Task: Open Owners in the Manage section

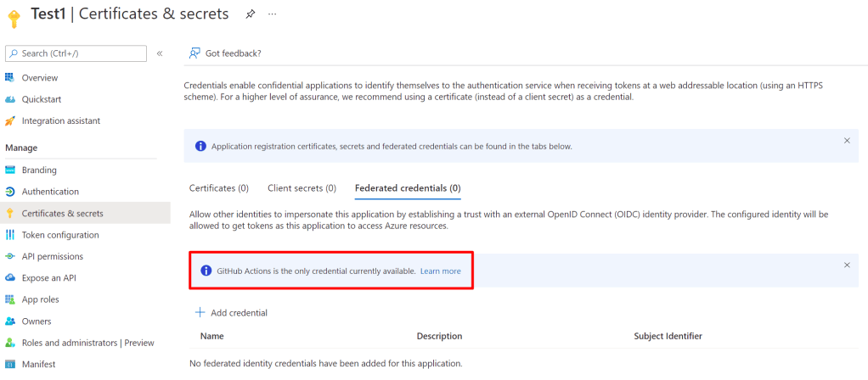Action: coord(37,321)
